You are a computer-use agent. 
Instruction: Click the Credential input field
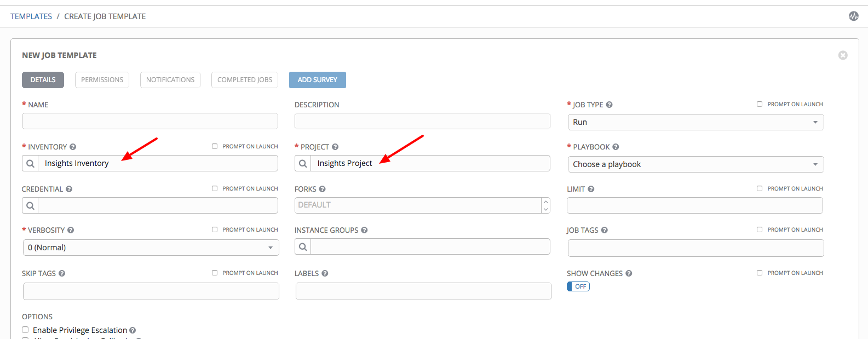click(x=158, y=205)
